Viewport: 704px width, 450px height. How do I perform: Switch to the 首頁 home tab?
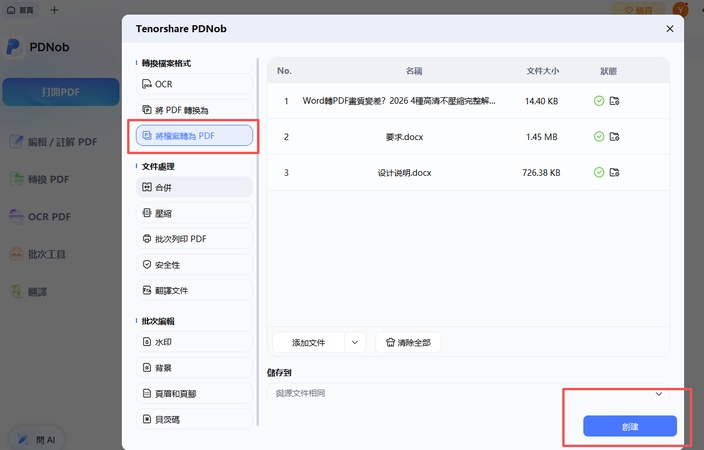pyautogui.click(x=21, y=10)
